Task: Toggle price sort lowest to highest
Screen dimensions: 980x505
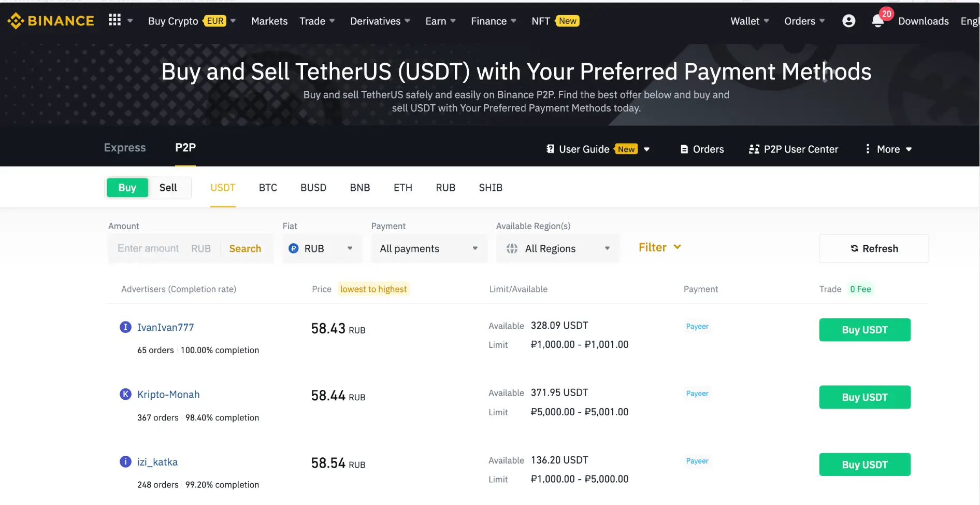Action: click(373, 289)
